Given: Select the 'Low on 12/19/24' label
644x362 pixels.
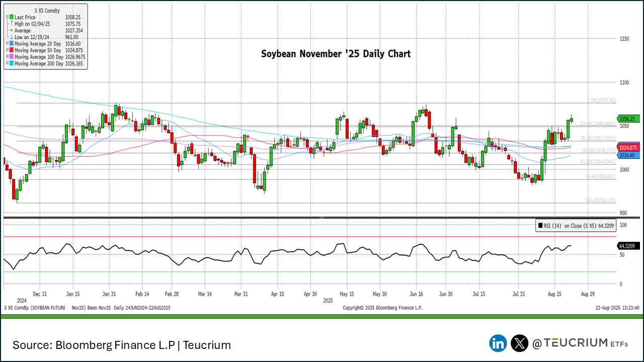Looking at the screenshot, I should point(31,37).
